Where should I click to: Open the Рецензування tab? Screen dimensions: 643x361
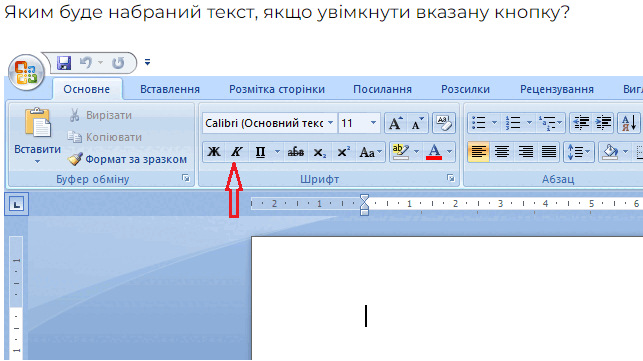tap(556, 89)
